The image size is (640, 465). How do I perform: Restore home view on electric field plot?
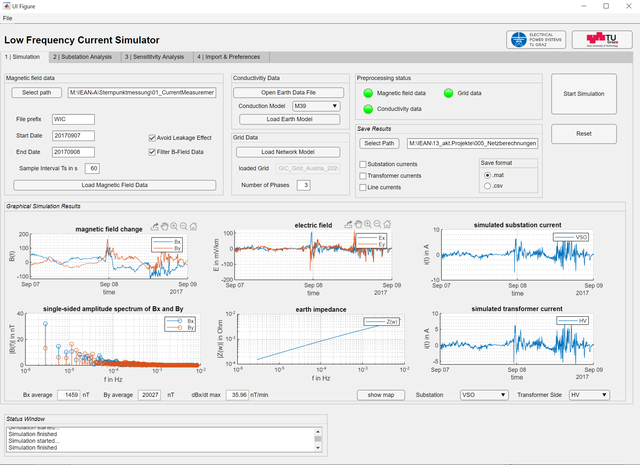point(387,224)
